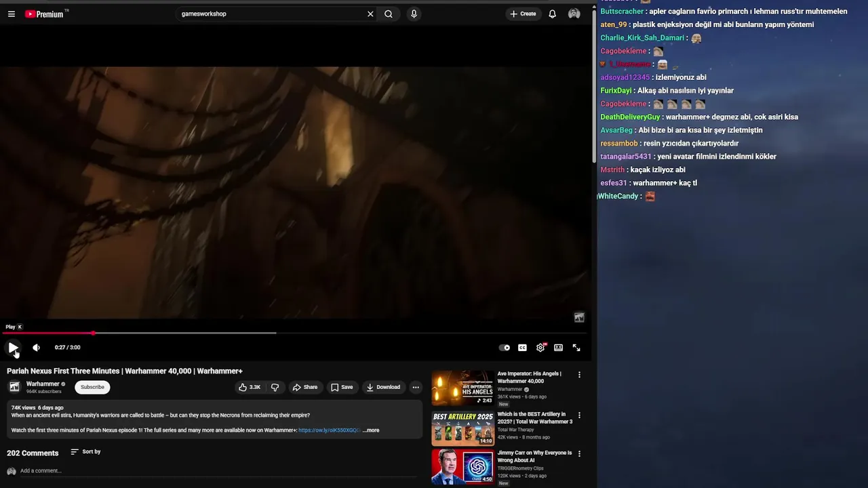The width and height of the screenshot is (868, 488).
Task: Play the paused video
Action: tap(13, 348)
